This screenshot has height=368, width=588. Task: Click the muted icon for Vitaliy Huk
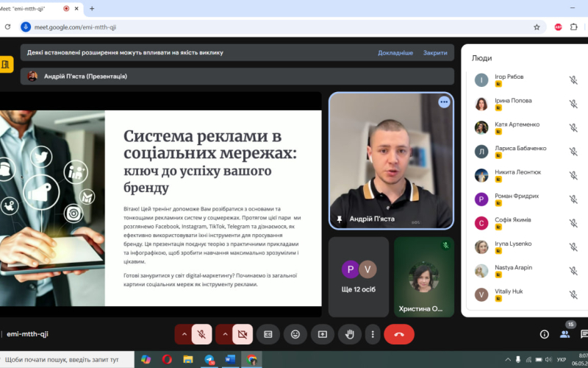[573, 295]
